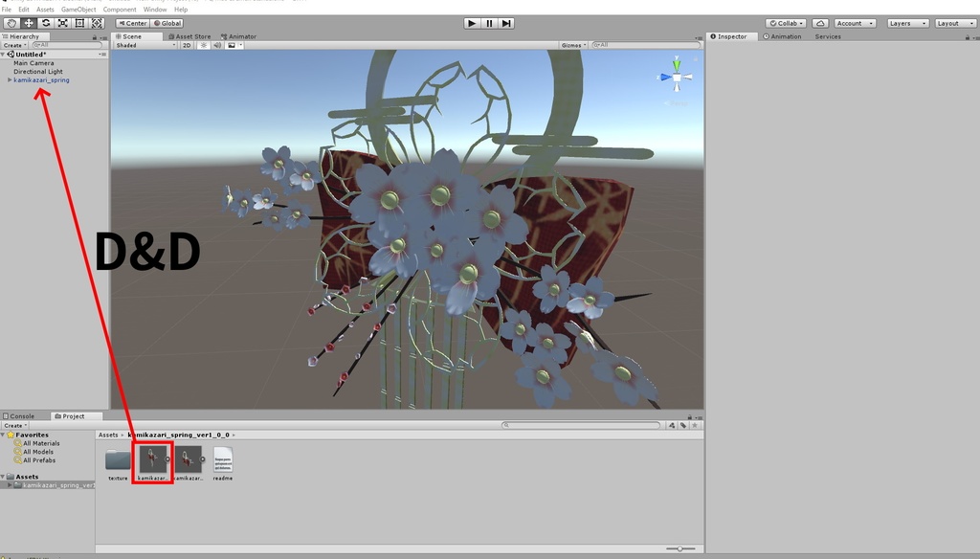
Task: Open the Gizmos dropdown
Action: point(574,45)
